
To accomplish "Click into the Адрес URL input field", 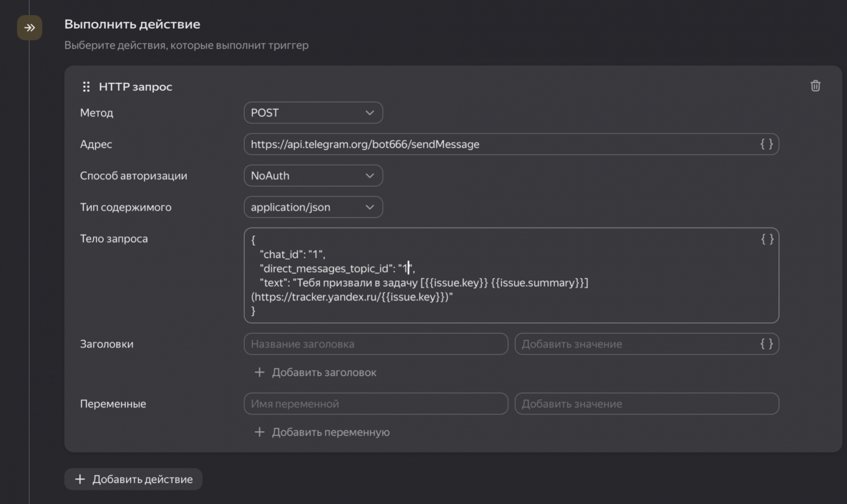I will [500, 144].
